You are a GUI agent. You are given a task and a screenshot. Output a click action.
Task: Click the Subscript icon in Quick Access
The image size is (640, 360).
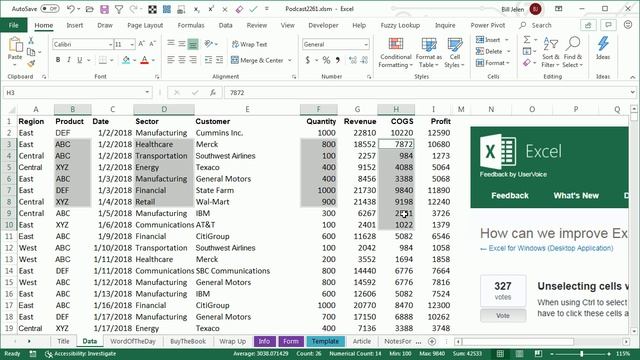197,9
